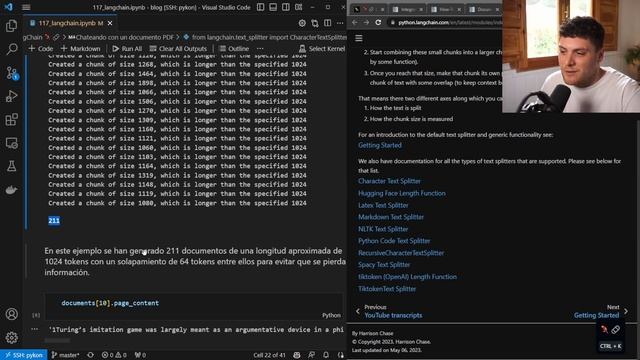Open the Getting Started intro link
Viewport: 640px width, 360px height.
(380, 145)
